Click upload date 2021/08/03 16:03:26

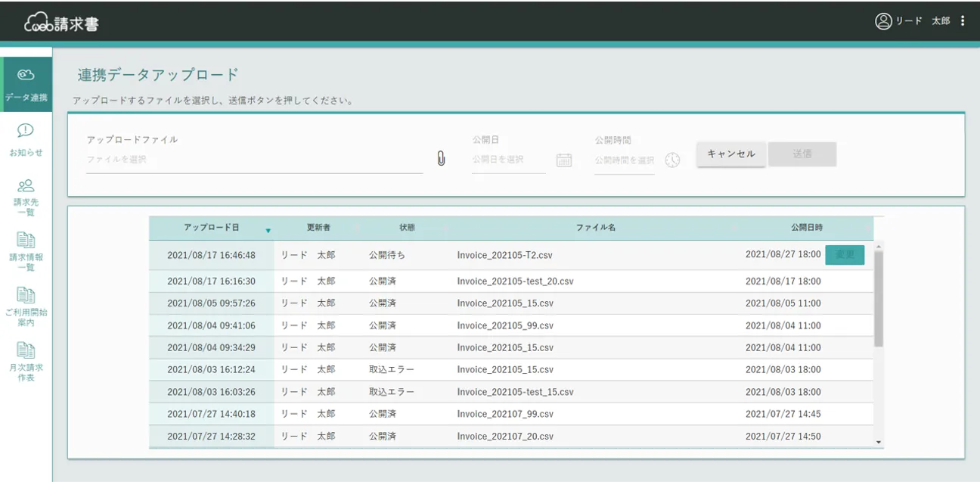(211, 392)
